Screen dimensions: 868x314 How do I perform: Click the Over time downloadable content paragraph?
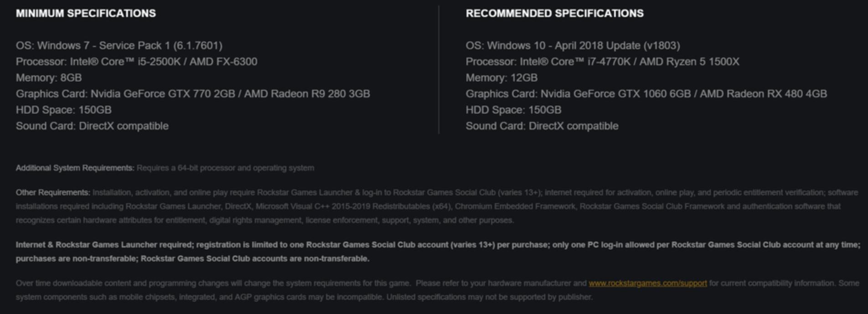pos(438,290)
